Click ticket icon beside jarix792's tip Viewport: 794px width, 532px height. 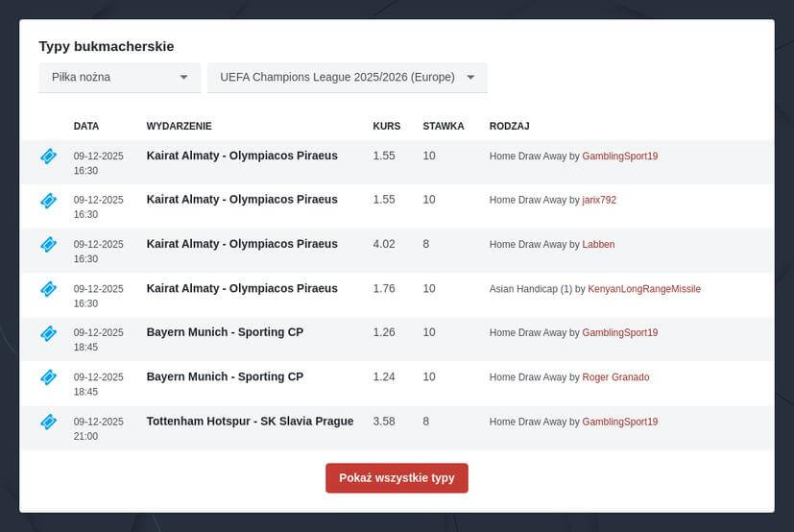(48, 201)
